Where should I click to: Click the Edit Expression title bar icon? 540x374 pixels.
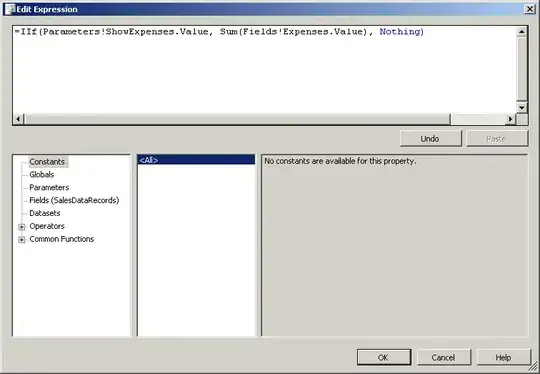(x=10, y=9)
